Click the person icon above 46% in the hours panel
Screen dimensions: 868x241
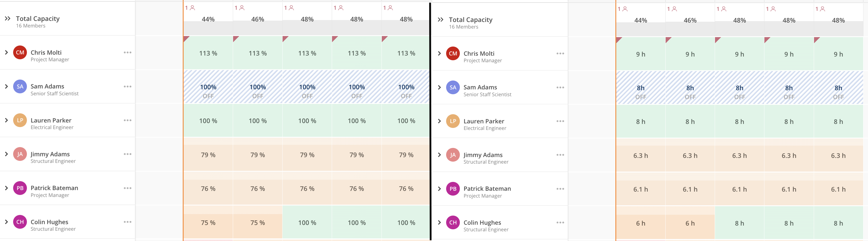click(x=674, y=9)
